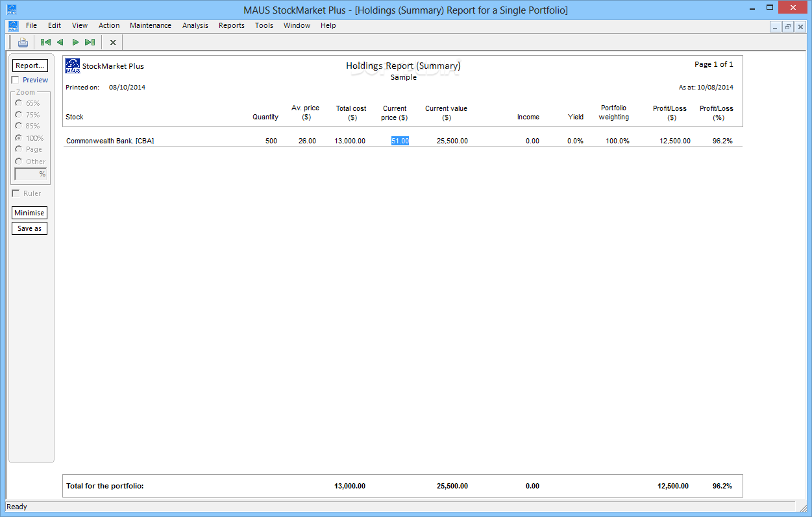812x517 pixels.
Task: Open the Tools menu
Action: click(264, 26)
